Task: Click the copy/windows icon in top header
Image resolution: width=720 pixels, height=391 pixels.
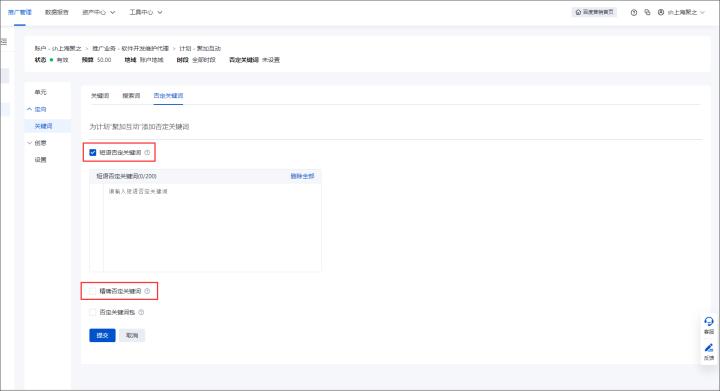Action: (x=647, y=12)
